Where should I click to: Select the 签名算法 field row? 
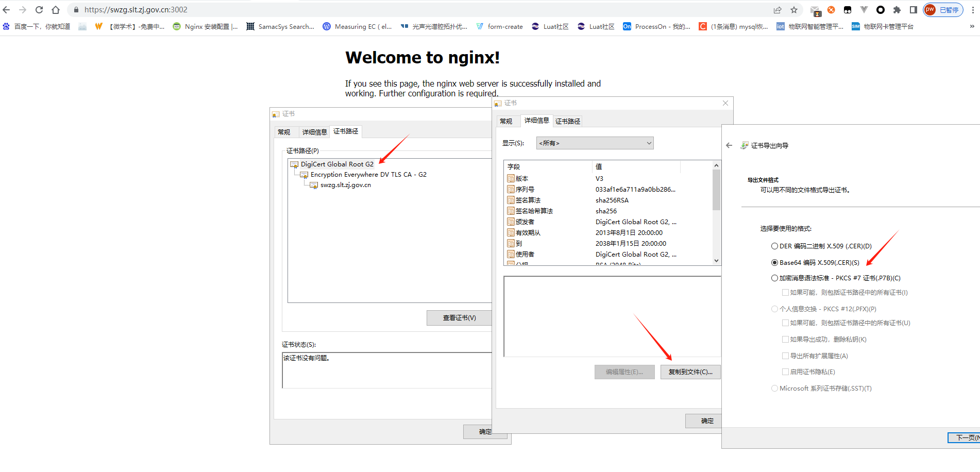(x=609, y=200)
